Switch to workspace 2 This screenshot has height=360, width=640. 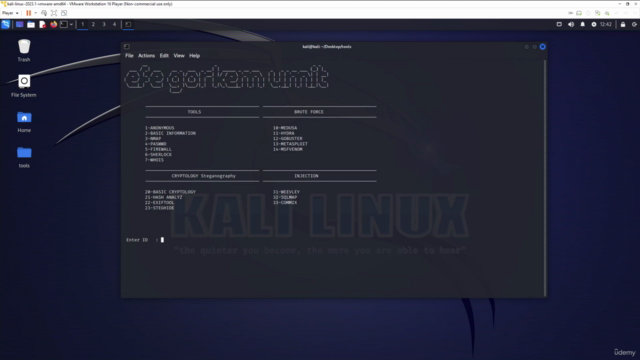[x=93, y=24]
